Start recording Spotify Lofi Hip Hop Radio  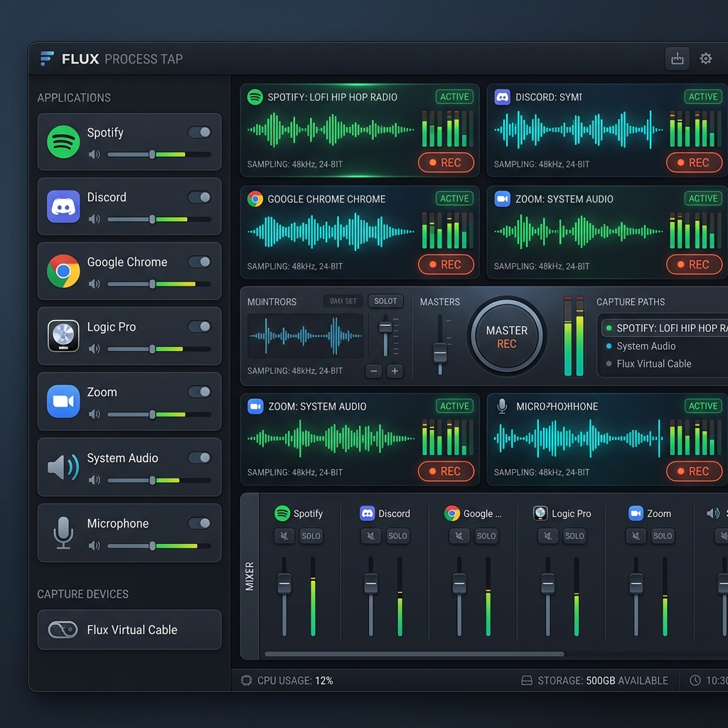[x=446, y=163]
